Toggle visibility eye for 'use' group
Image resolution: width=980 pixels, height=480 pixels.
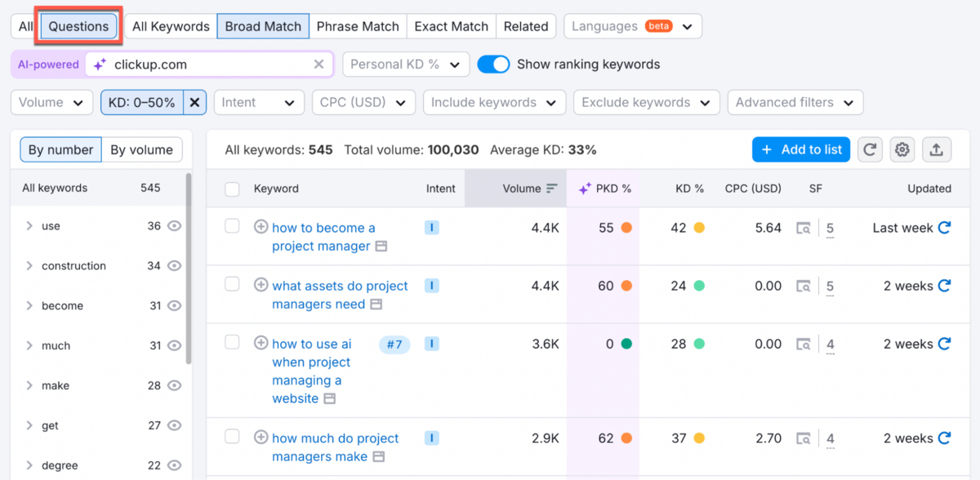(174, 226)
